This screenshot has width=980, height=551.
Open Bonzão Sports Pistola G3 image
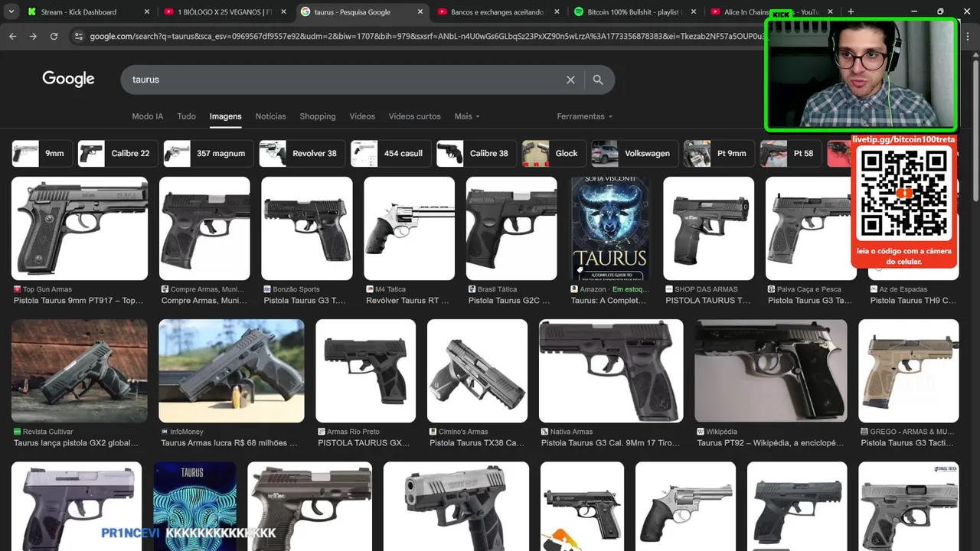[307, 229]
